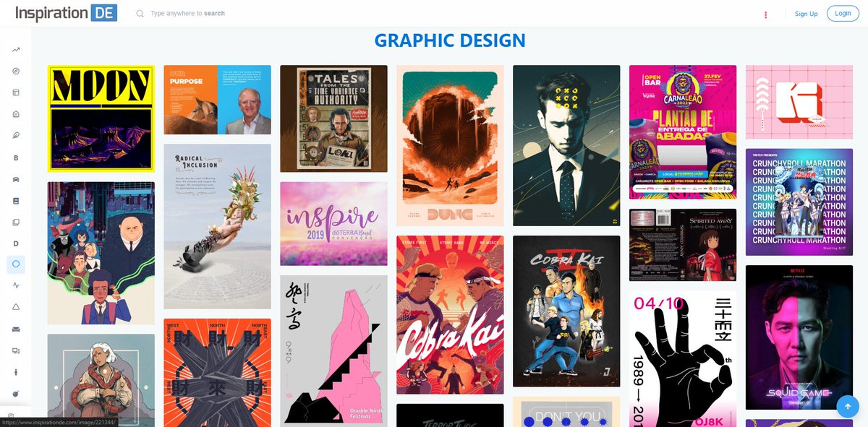Image resolution: width=868 pixels, height=427 pixels.
Task: Open the pink grid K logo design
Action: point(799,102)
